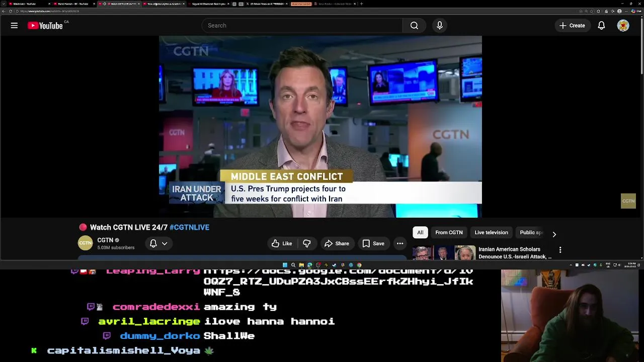Open a new browser tab with plus
Screen dimensions: 644x362
(361, 4)
